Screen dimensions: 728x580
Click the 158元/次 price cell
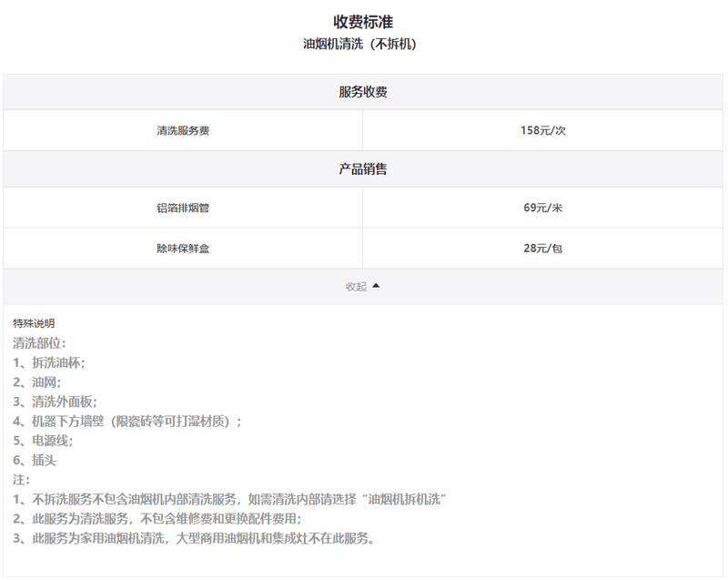pyautogui.click(x=543, y=130)
